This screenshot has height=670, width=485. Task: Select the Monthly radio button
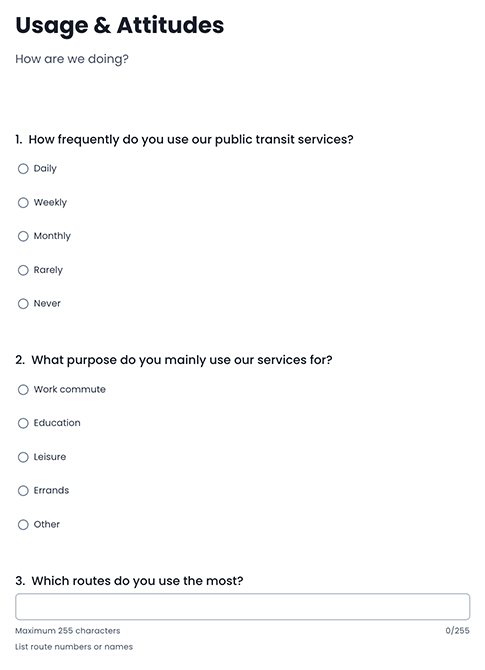(x=23, y=236)
